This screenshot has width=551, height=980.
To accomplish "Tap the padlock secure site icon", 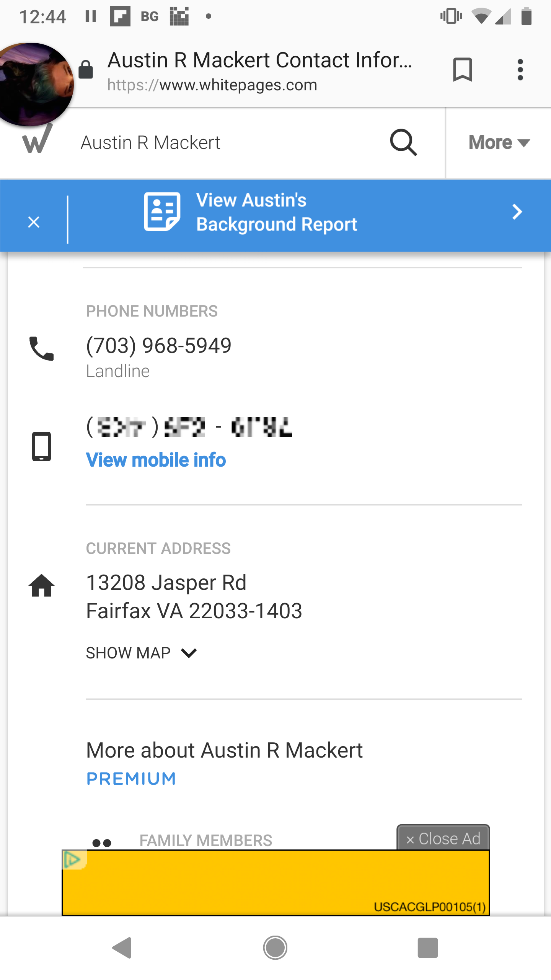I will (86, 70).
